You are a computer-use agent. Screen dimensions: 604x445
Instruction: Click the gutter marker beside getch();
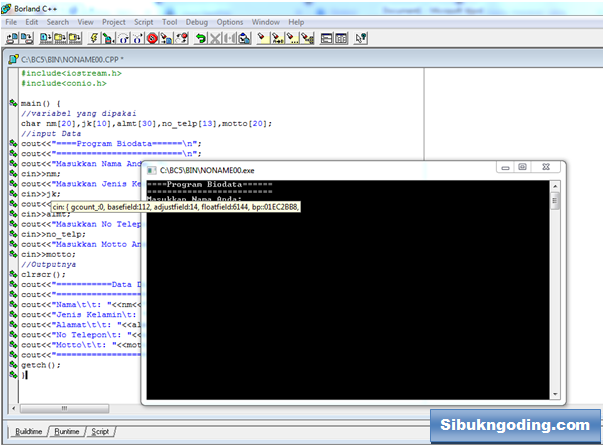(13, 364)
